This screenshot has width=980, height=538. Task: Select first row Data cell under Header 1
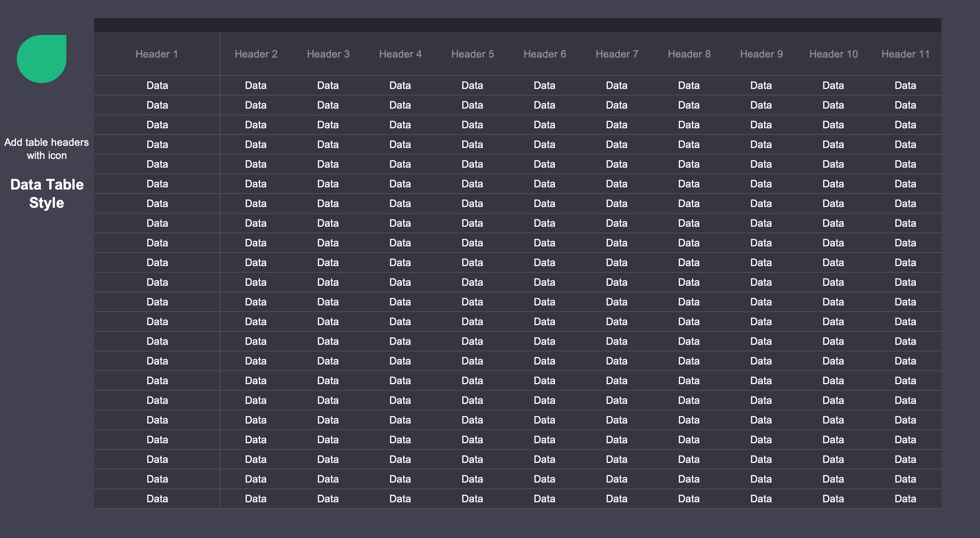tap(157, 85)
